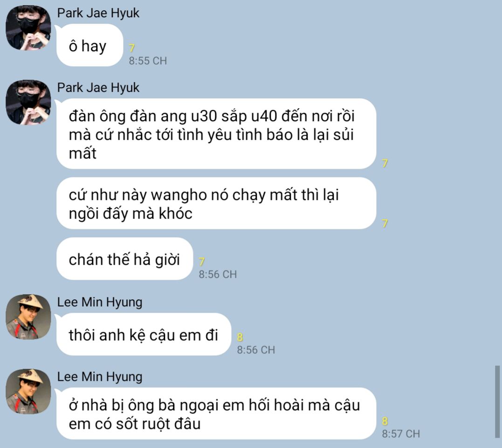Select the 'cứ như này wangho' message bubble
The height and width of the screenshot is (448, 502).
[x=216, y=203]
